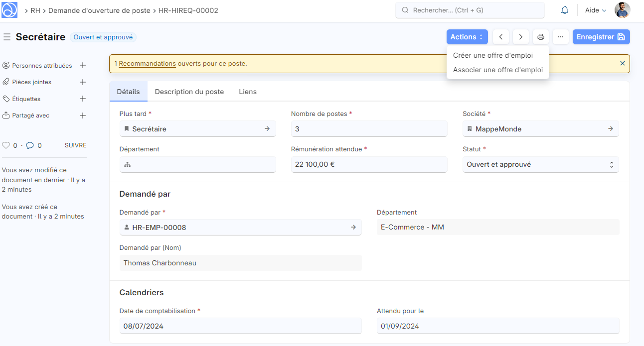This screenshot has height=346, width=644.
Task: Expand the Aide dropdown
Action: point(595,9)
